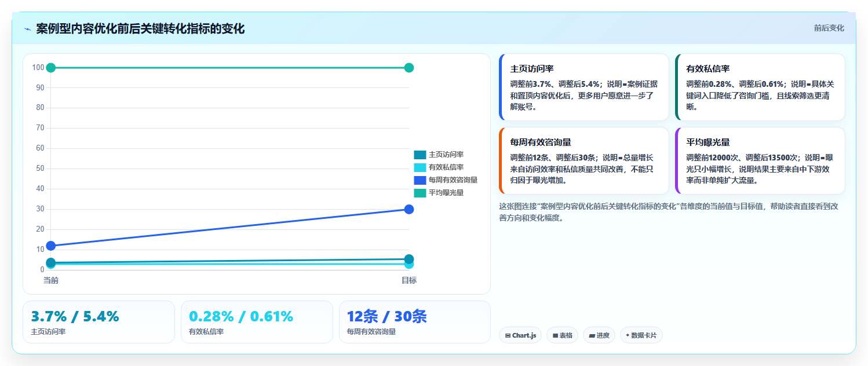
Task: Select the Chart.js tag chip
Action: (520, 335)
